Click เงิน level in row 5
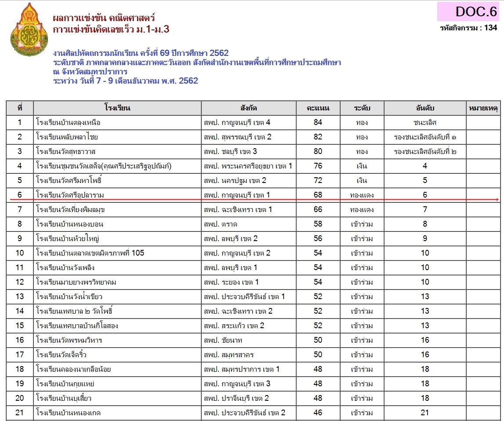Image resolution: width=504 pixels, height=421 pixels. click(362, 180)
